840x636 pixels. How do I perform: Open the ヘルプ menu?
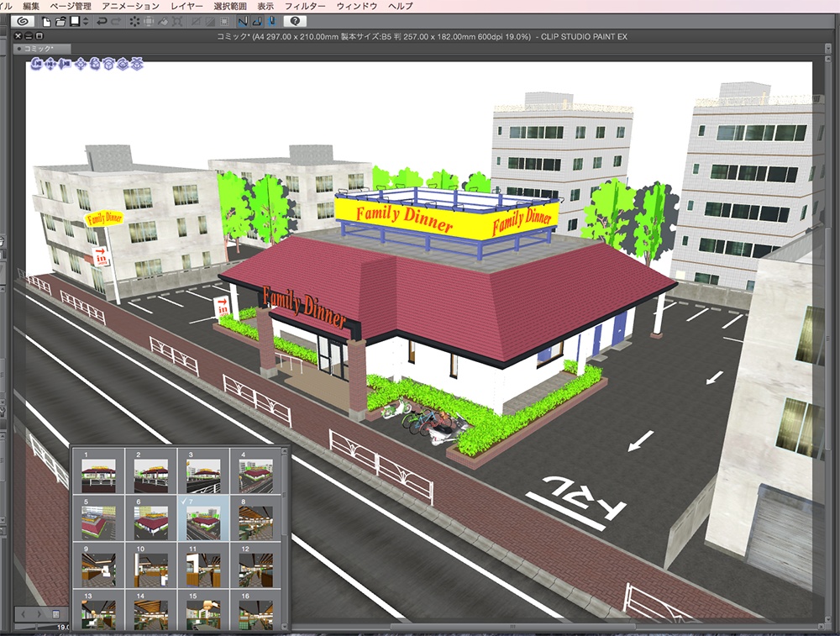click(x=401, y=6)
